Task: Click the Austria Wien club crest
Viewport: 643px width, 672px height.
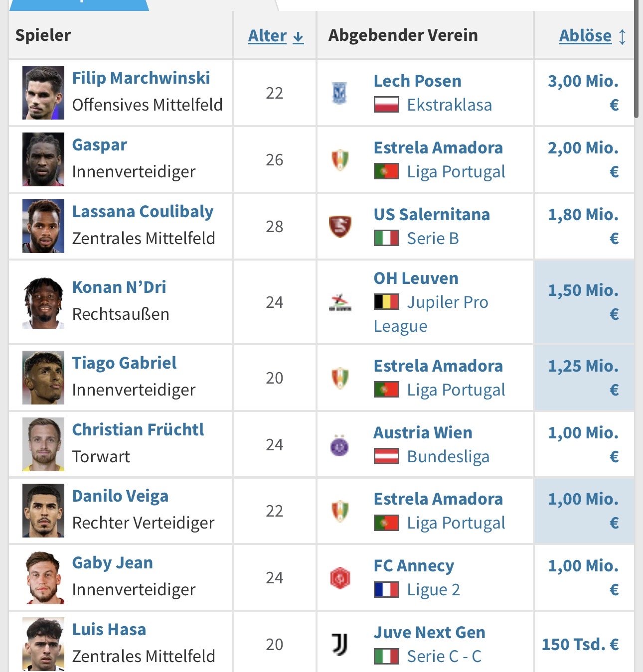Action: (340, 445)
